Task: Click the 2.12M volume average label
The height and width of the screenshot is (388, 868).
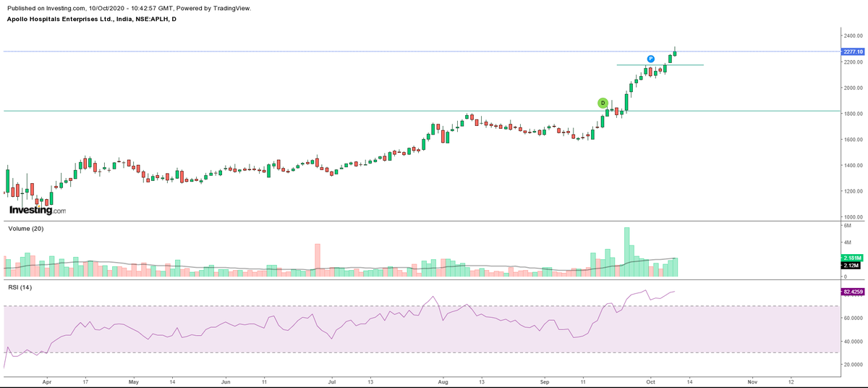Action: [851, 266]
